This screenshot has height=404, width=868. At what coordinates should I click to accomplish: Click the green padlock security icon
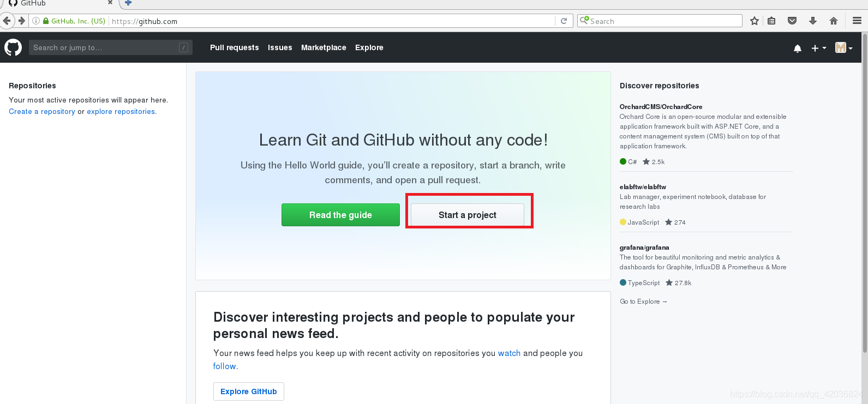coord(46,21)
